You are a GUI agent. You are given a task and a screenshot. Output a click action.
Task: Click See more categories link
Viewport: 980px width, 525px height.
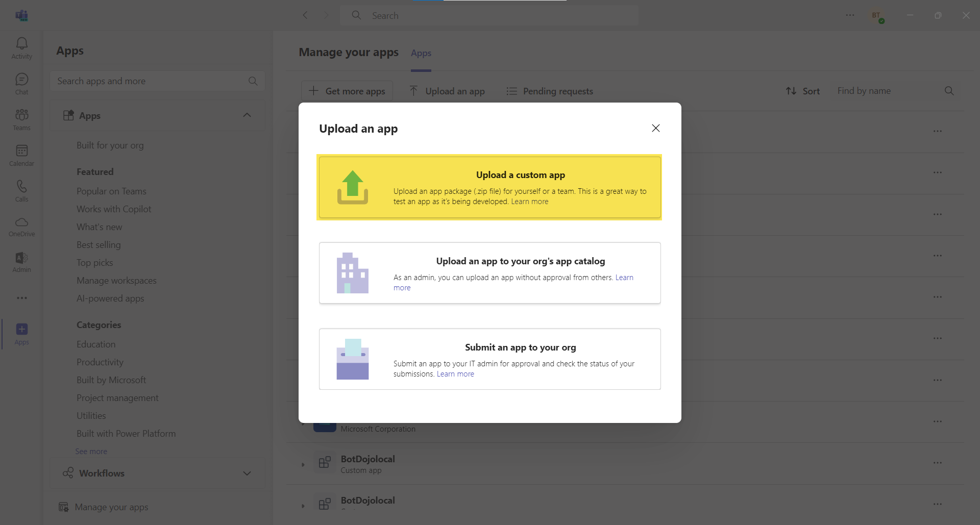[x=91, y=452]
